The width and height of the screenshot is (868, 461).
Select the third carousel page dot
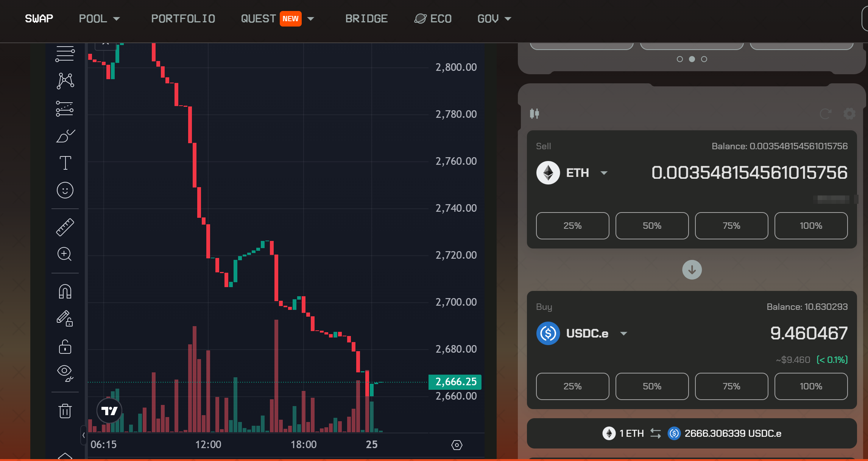[x=704, y=59]
